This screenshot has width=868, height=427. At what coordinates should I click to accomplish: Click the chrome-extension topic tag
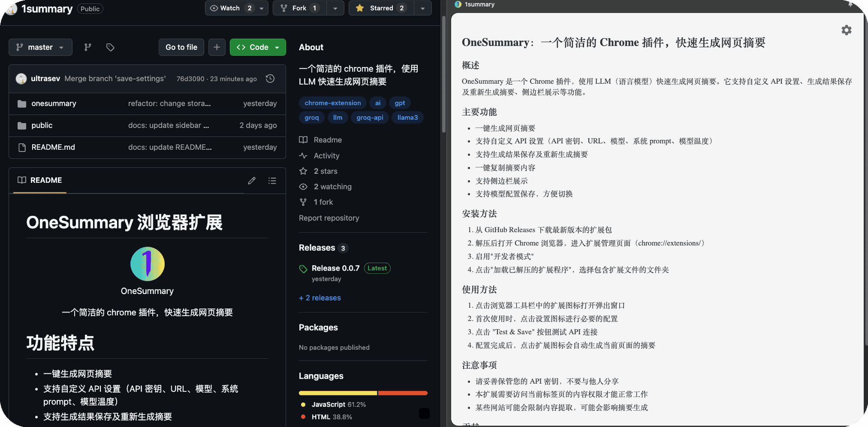[333, 103]
